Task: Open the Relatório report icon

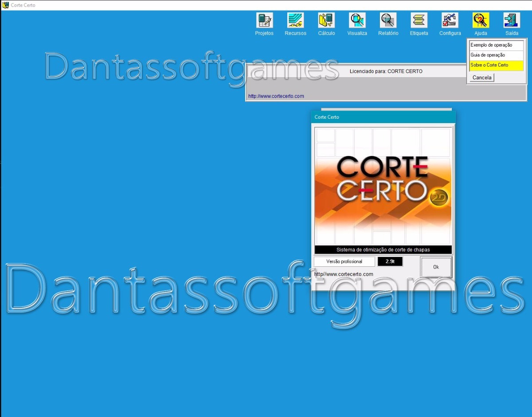Action: pos(388,20)
